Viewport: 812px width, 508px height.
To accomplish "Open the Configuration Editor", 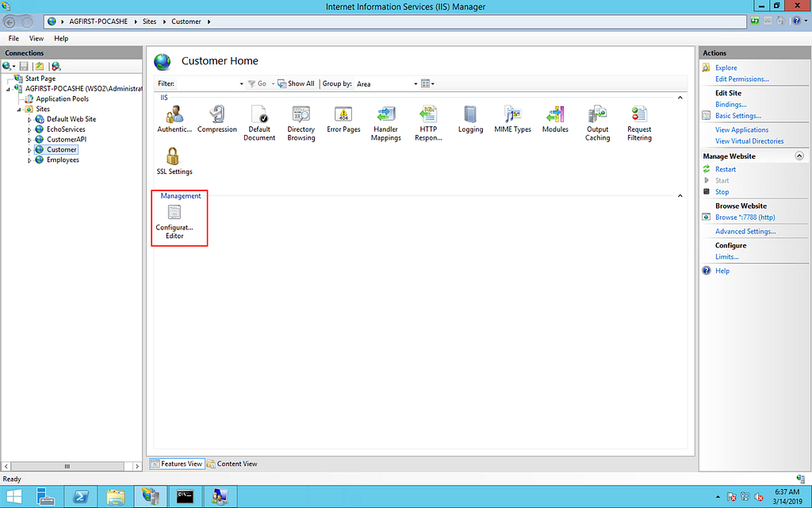I will (x=174, y=221).
